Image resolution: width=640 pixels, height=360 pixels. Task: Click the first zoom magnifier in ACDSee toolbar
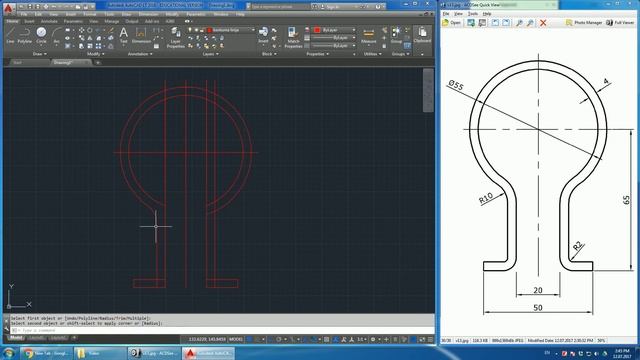(519, 23)
